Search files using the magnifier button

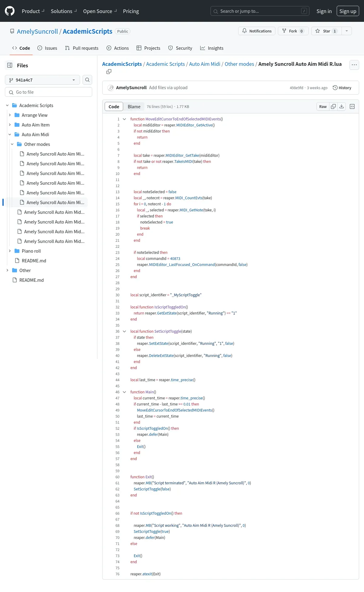[87, 80]
